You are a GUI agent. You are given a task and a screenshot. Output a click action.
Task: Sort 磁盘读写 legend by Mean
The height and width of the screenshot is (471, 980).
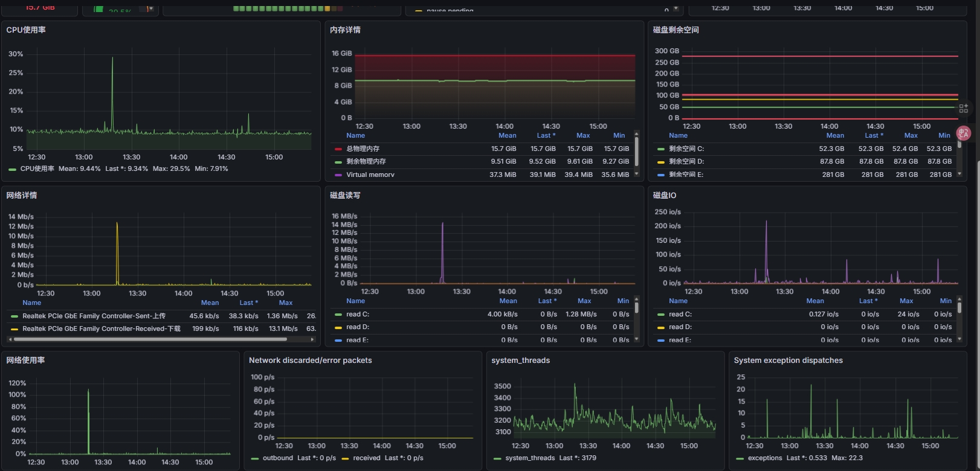click(x=508, y=301)
